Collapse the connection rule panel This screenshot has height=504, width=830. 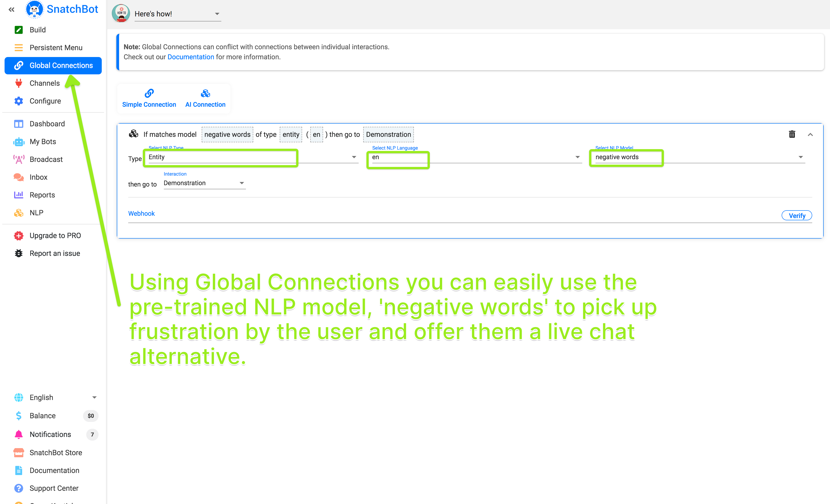tap(810, 135)
